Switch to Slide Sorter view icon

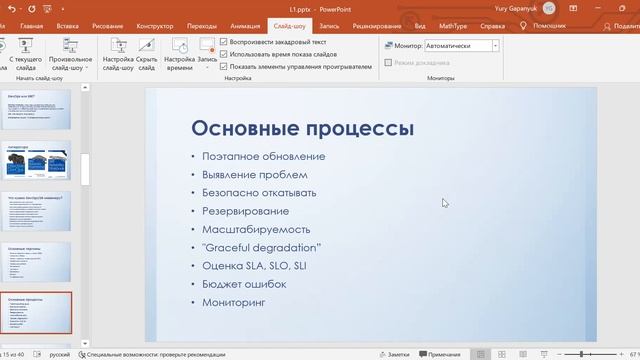click(502, 354)
